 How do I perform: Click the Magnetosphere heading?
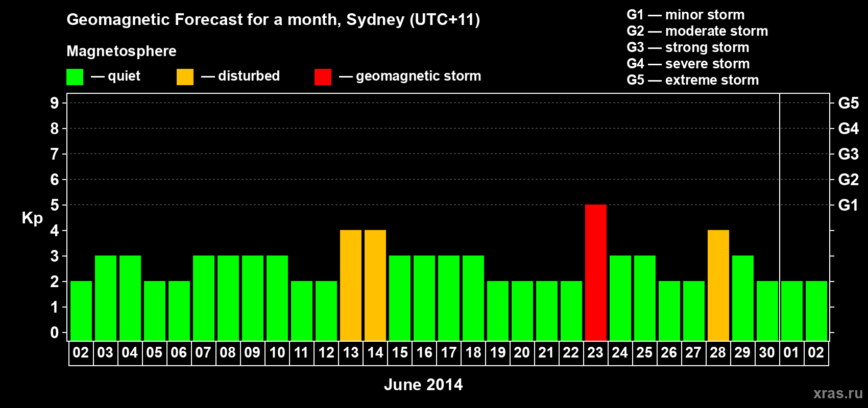pos(122,51)
